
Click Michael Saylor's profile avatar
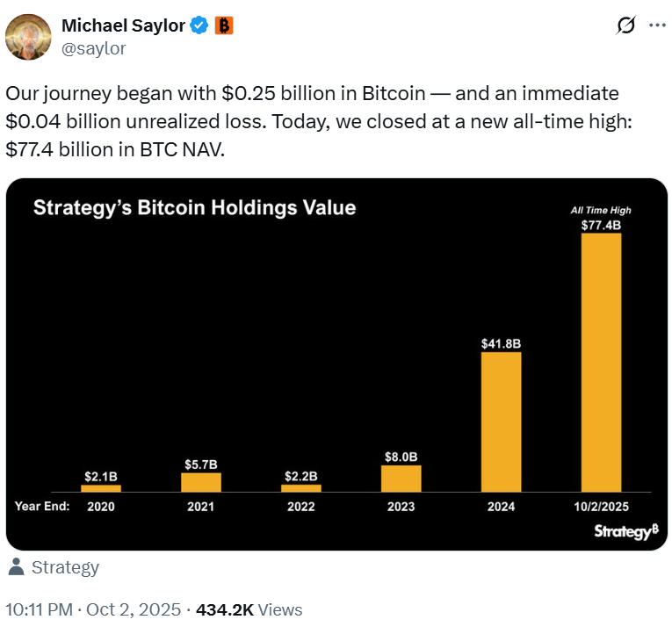point(28,36)
